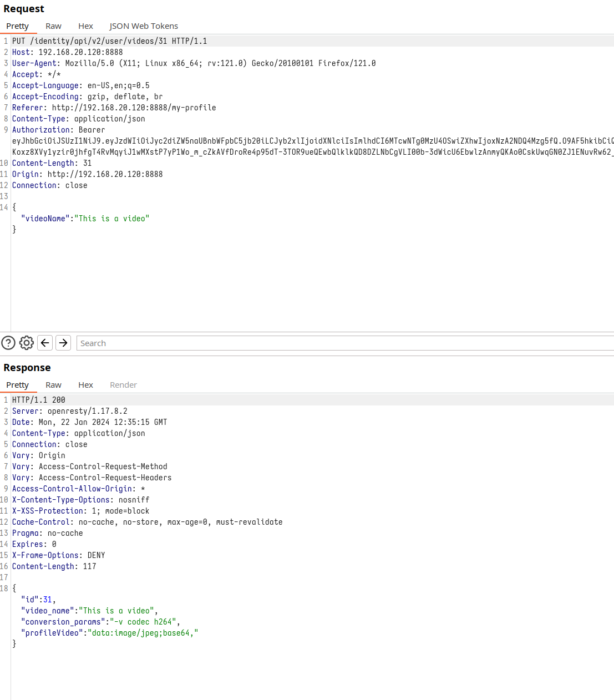Select the response Raw tab
Viewport: 614px width, 700px height.
coord(53,385)
